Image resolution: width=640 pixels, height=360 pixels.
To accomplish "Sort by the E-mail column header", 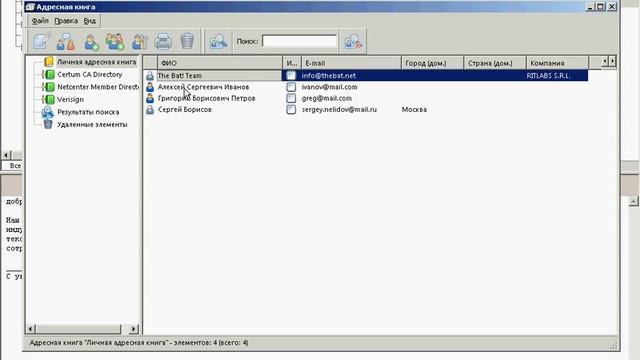I will click(351, 63).
